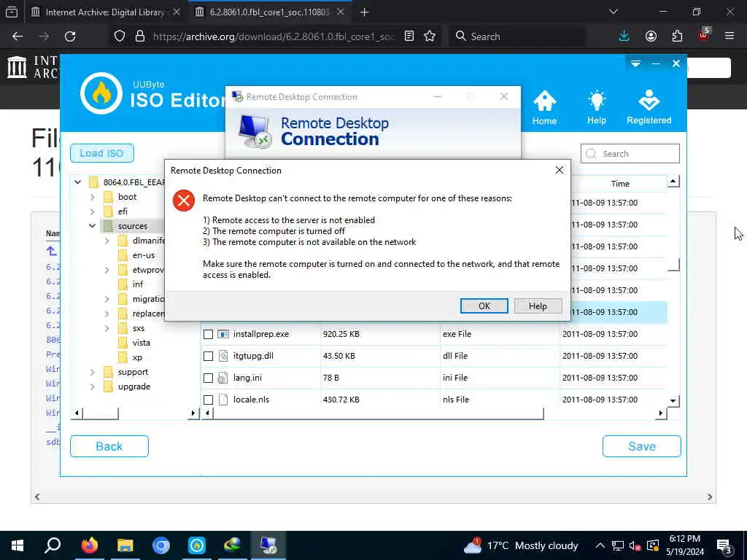Open Windows Start menu
Screen dimensions: 747x560
point(18,545)
